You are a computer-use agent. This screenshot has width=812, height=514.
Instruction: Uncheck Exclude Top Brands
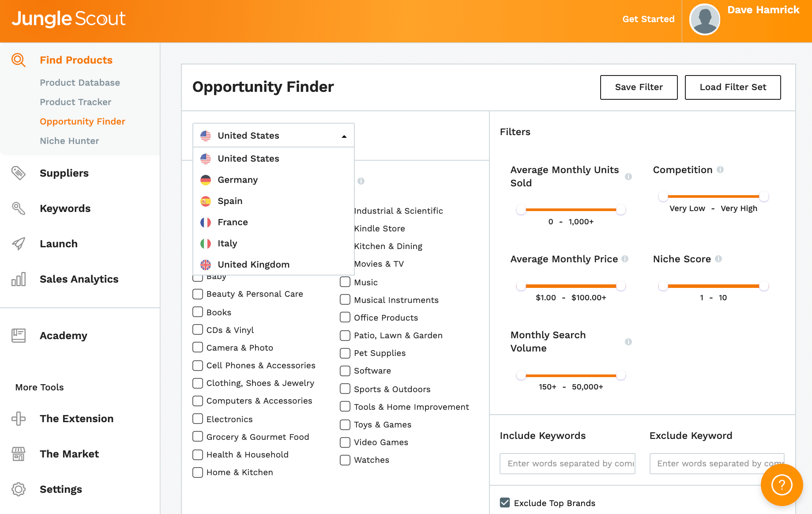coord(504,502)
